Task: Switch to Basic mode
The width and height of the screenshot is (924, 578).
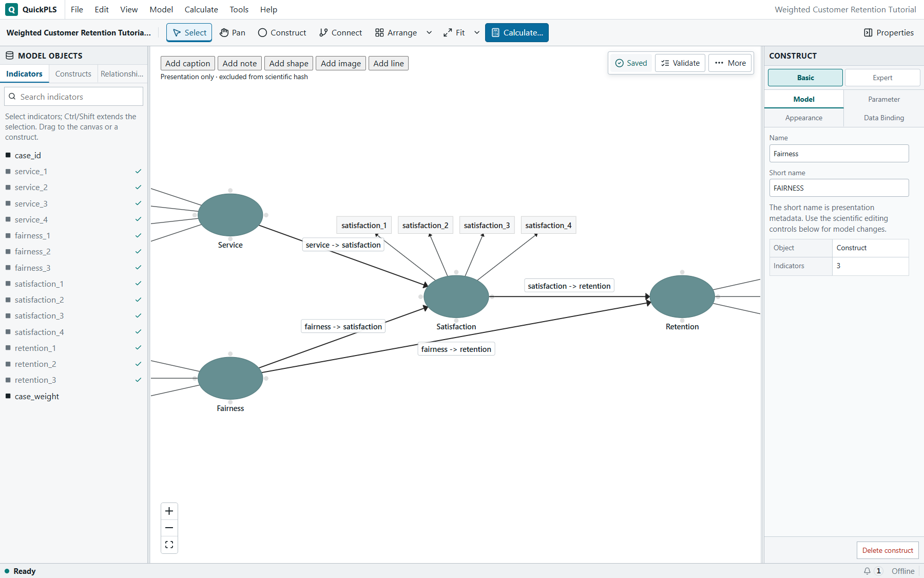Action: pyautogui.click(x=805, y=78)
